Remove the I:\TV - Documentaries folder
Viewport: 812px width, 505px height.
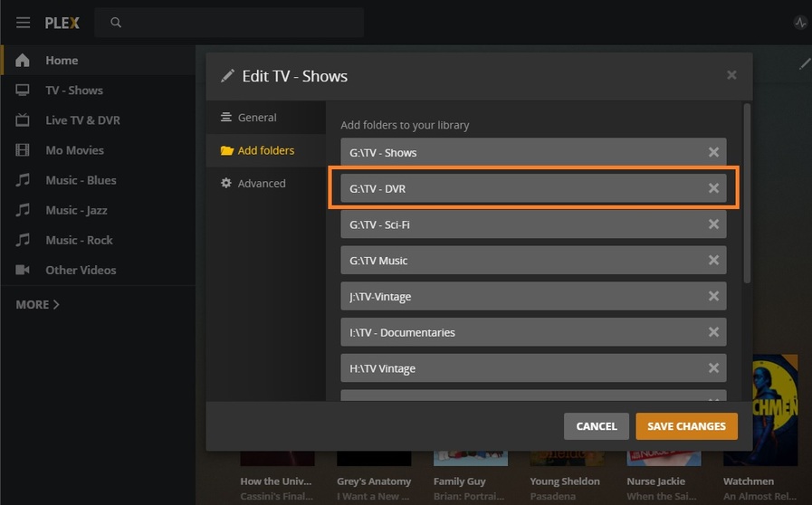[713, 332]
